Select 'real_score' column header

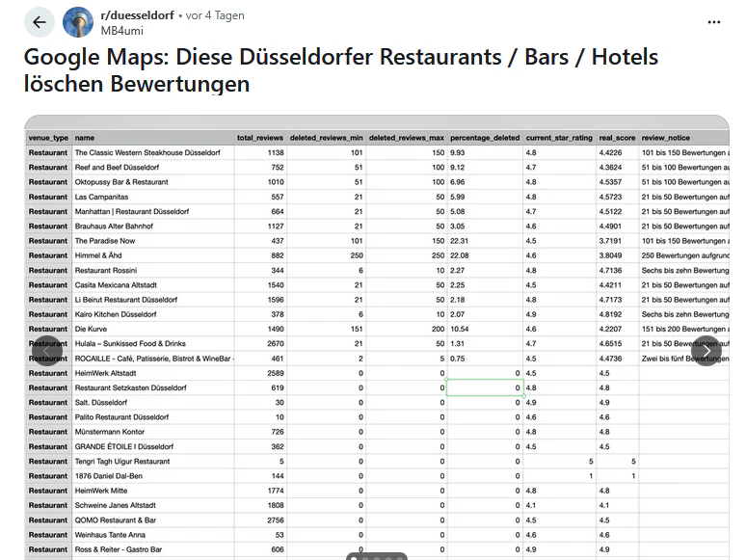[617, 138]
